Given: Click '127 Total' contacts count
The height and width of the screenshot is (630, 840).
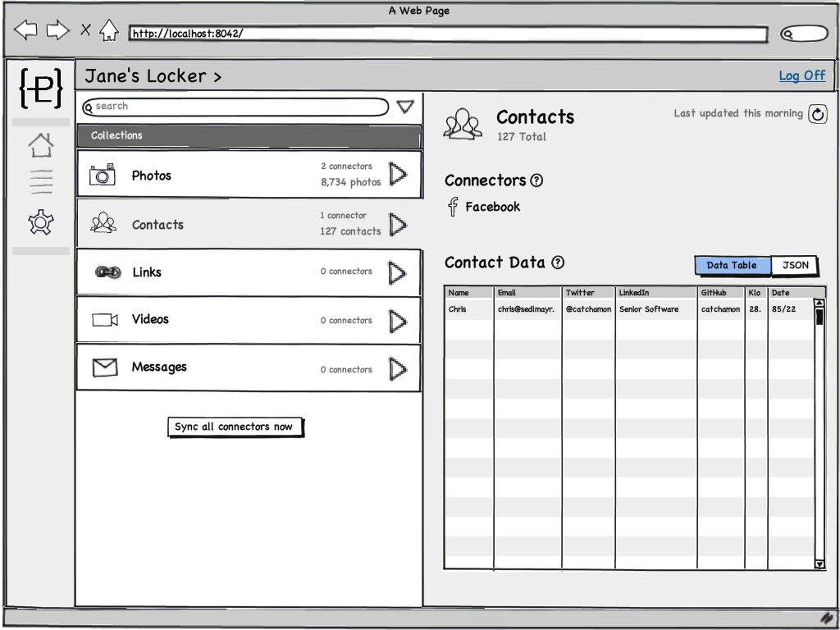Looking at the screenshot, I should coord(521,137).
